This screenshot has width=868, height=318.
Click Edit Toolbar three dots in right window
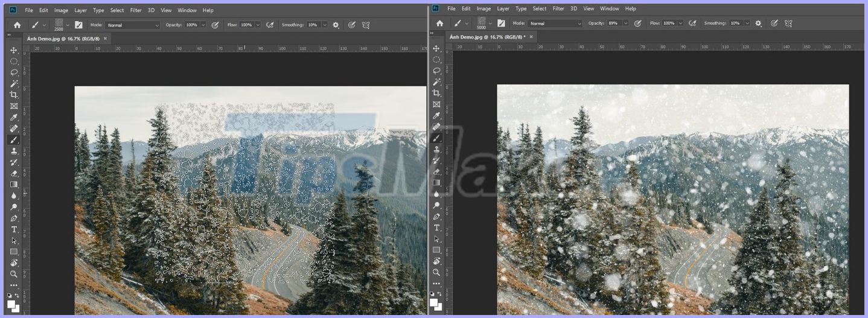pyautogui.click(x=436, y=284)
